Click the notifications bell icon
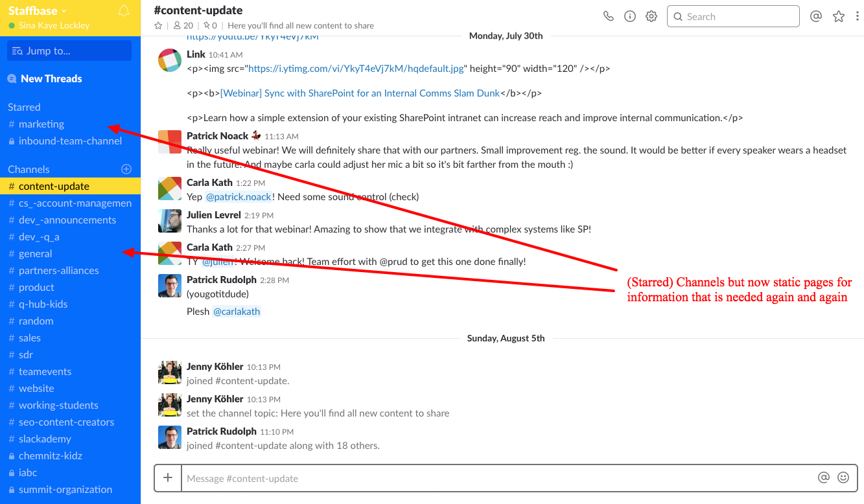Image resolution: width=864 pixels, height=504 pixels. click(124, 11)
